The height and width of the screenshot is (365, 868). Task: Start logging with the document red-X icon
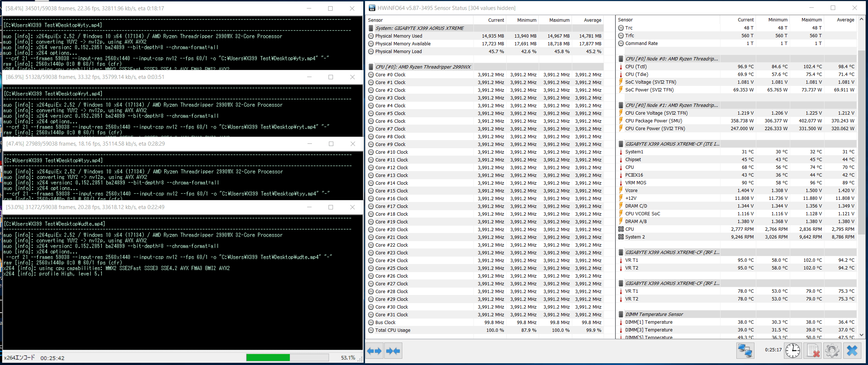pyautogui.click(x=813, y=350)
